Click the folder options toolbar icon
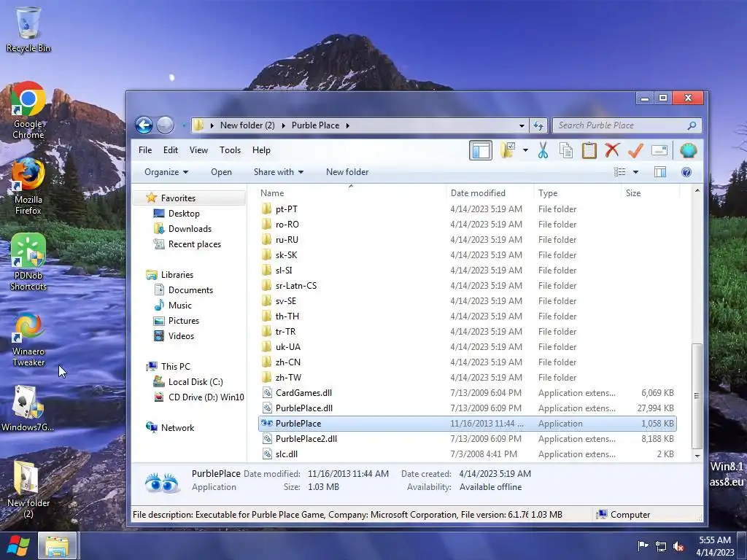 [508, 150]
